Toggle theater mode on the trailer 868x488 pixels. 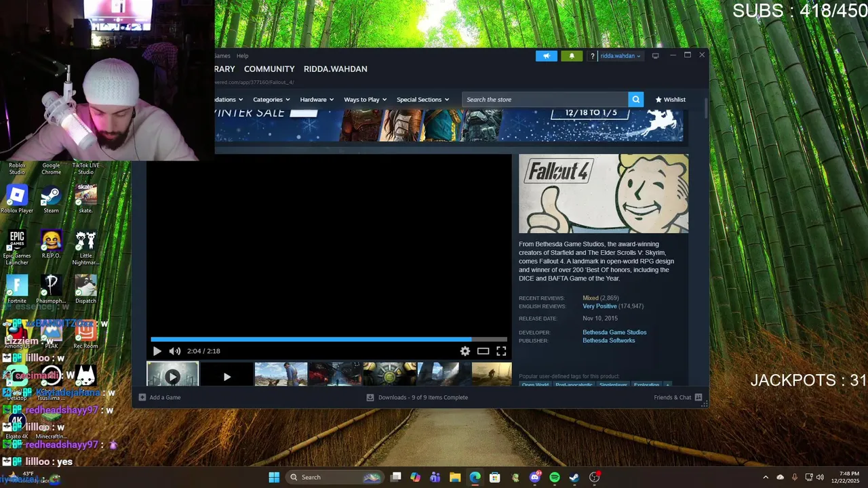click(x=483, y=351)
